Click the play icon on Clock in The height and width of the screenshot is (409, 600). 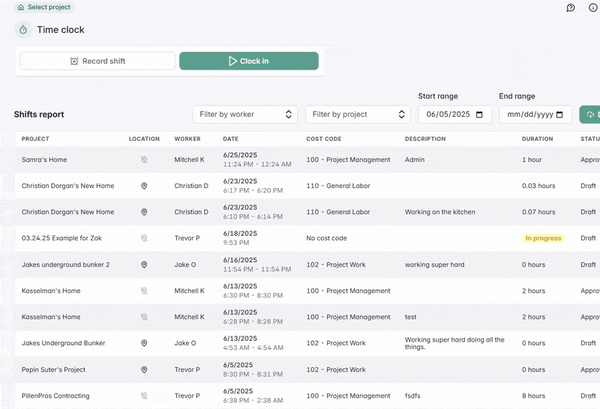point(232,61)
